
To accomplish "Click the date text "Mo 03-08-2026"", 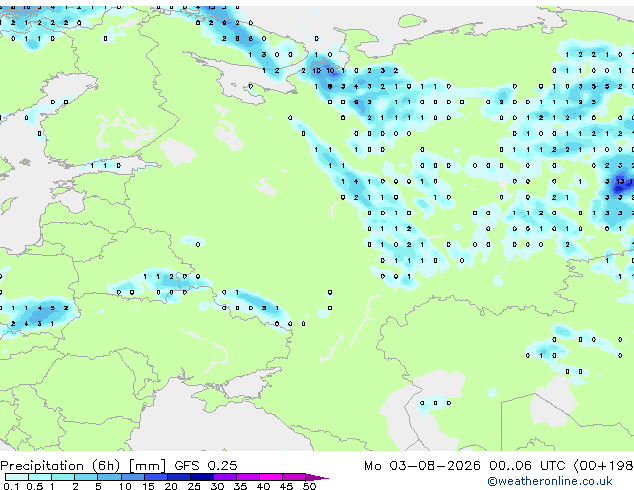I will (422, 466).
